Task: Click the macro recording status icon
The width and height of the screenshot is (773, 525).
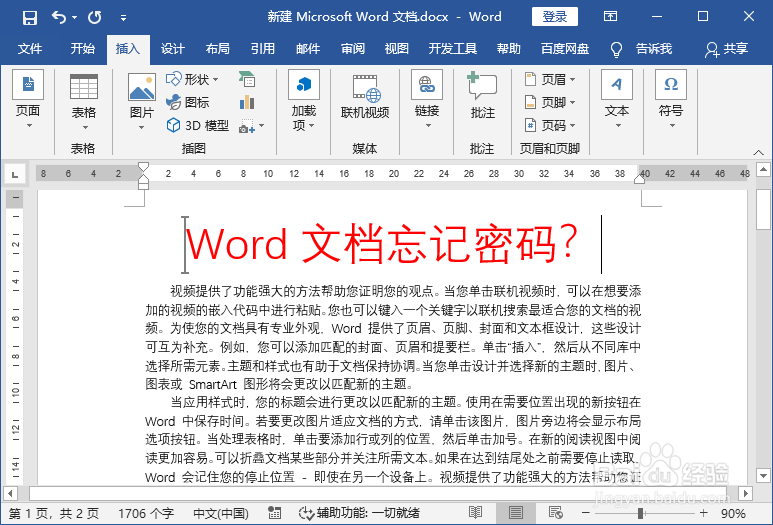Action: coord(274,514)
